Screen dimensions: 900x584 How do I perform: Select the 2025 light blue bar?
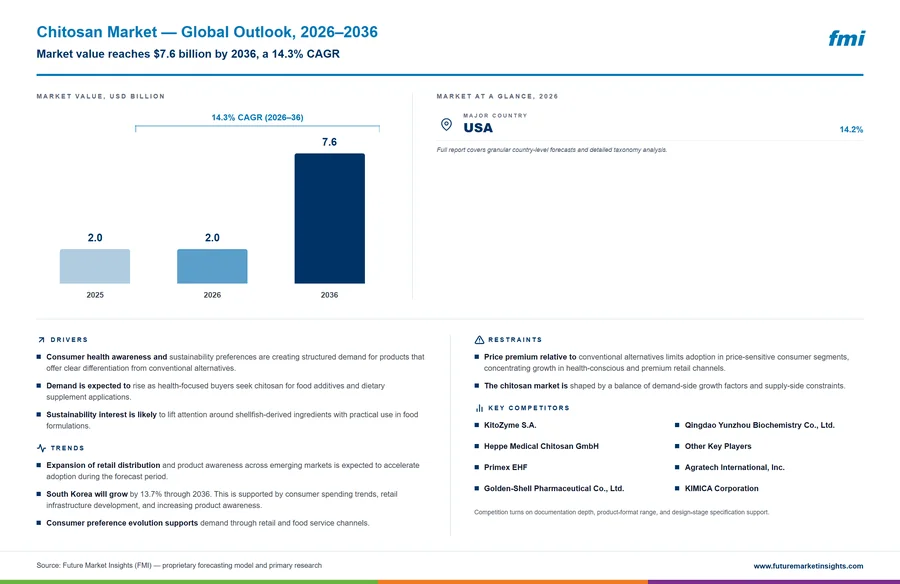95,266
